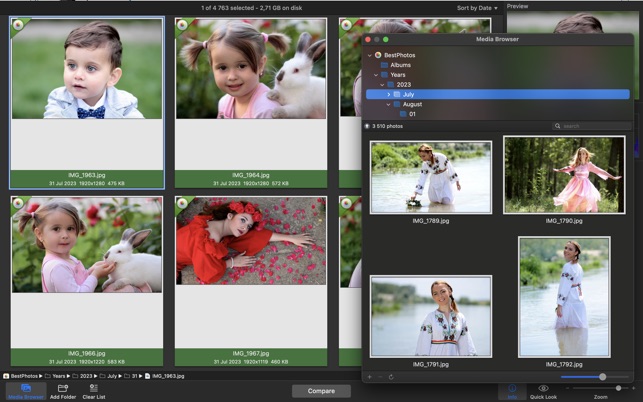This screenshot has height=402, width=643.
Task: Select the Albums item in Media Browser
Action: pyautogui.click(x=400, y=65)
